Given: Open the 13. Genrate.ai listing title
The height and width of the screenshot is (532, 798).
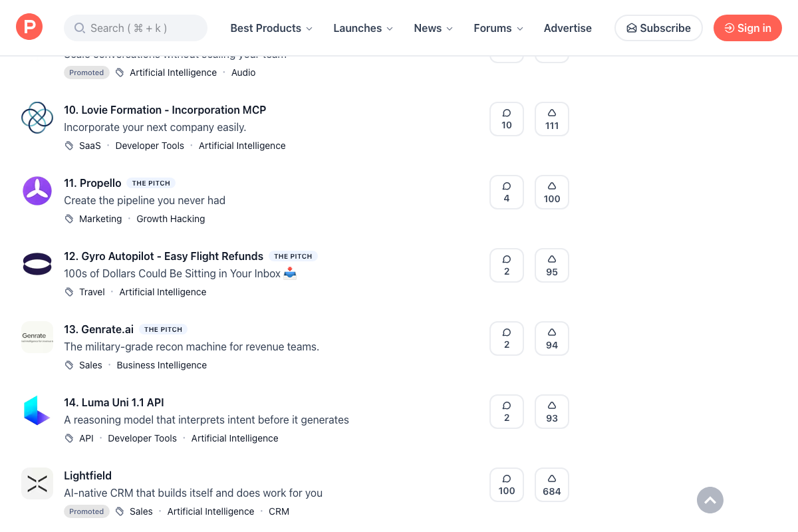Looking at the screenshot, I should pyautogui.click(x=99, y=329).
